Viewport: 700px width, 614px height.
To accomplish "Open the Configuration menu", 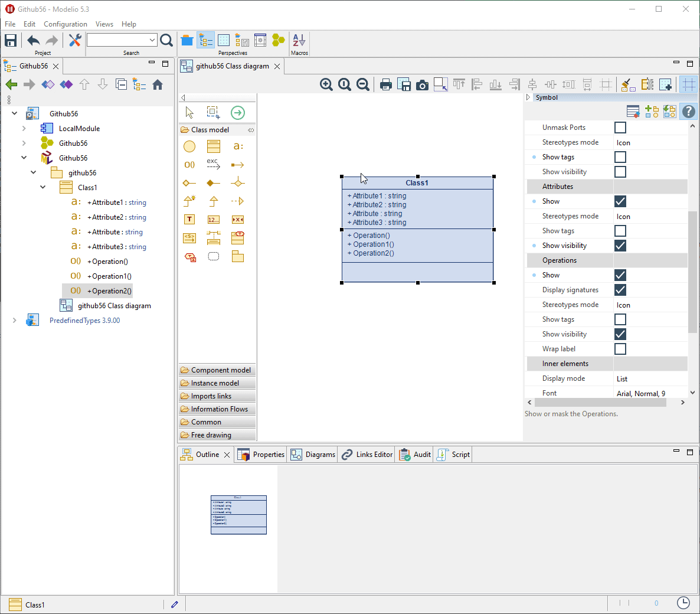I will pos(65,24).
